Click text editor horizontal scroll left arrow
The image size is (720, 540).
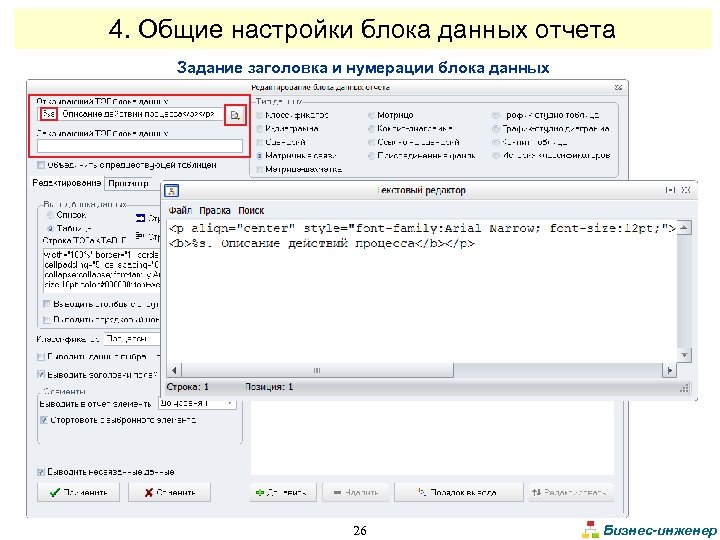tap(174, 370)
